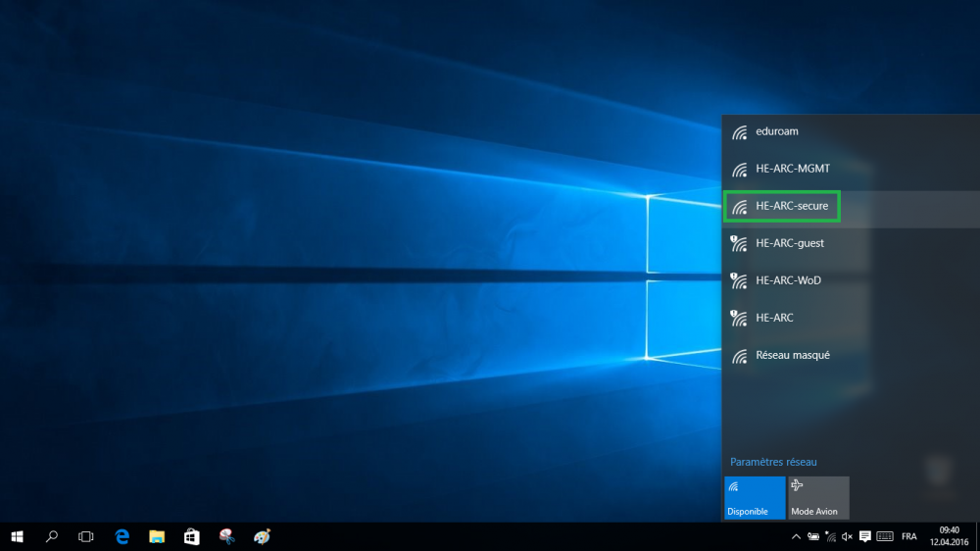Image resolution: width=980 pixels, height=551 pixels.
Task: Open the Paramètres réseau link
Action: 773,462
